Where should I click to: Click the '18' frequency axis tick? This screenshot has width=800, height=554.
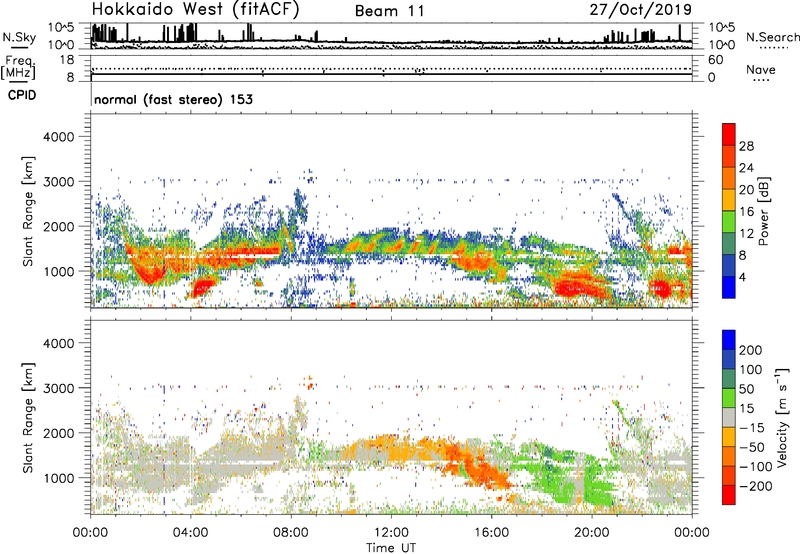coord(67,60)
